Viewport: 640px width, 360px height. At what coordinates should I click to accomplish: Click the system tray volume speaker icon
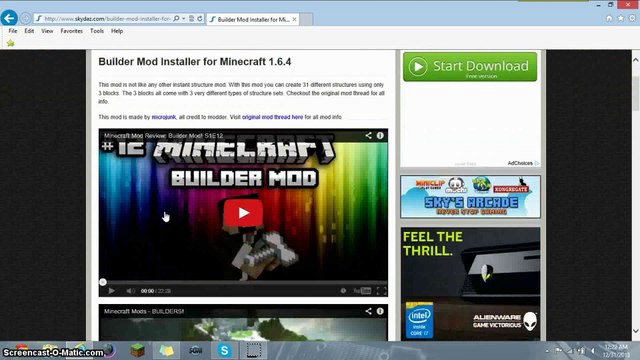(593, 351)
